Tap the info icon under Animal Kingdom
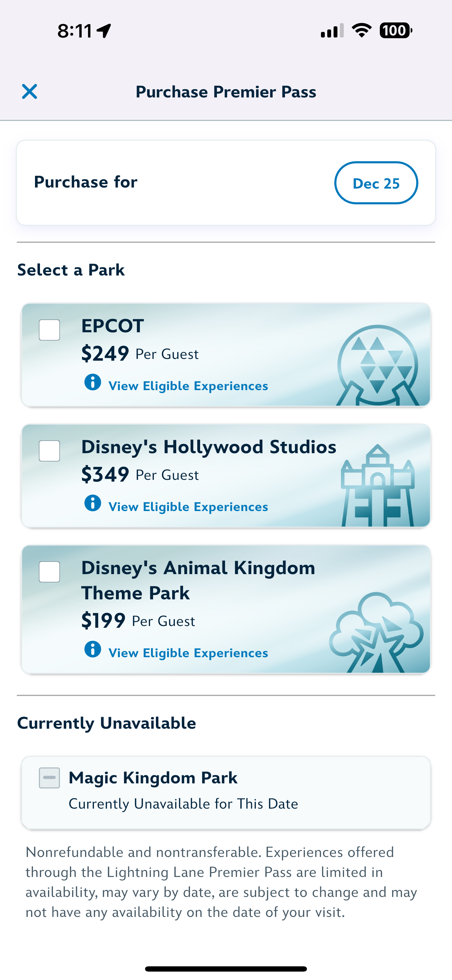 pyautogui.click(x=93, y=649)
